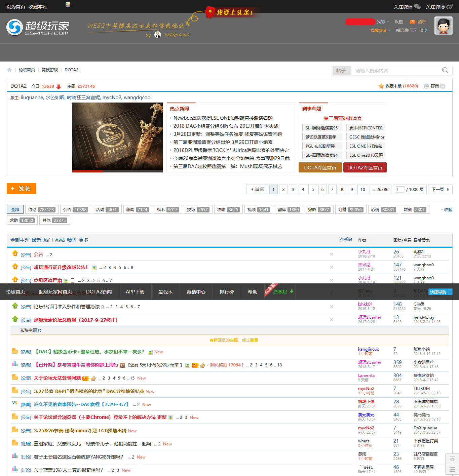The width and height of the screenshot is (459, 476).
Task: Select the 讨论 category tab
Action: click(x=42, y=209)
